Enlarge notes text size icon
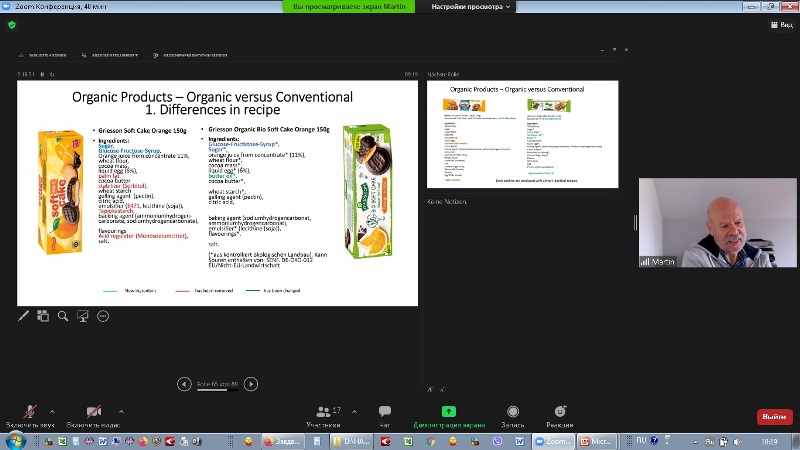Screen dimensions: 800x450 click(x=430, y=389)
